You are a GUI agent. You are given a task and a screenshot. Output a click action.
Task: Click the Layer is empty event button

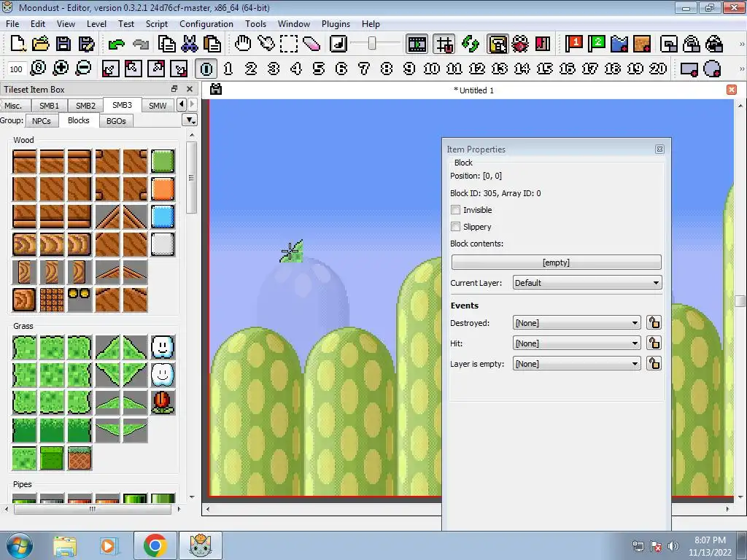654,364
